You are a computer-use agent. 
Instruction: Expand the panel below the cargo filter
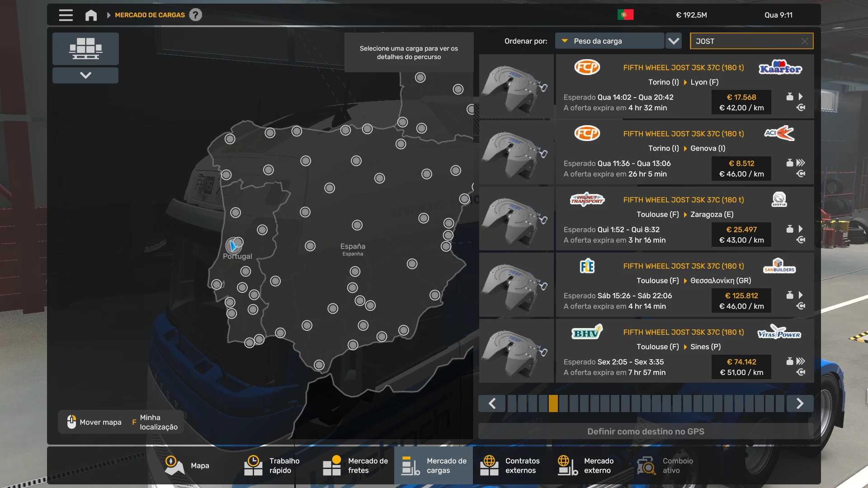pos(85,75)
